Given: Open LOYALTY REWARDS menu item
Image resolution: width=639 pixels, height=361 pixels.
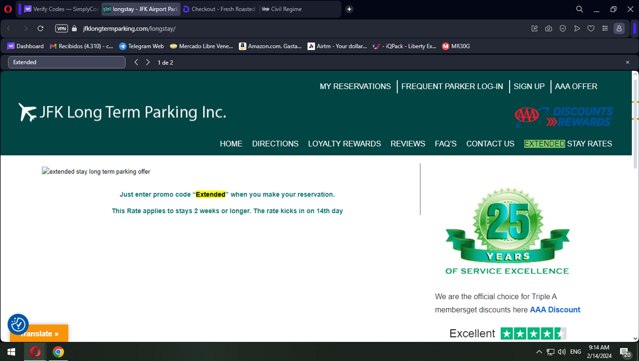Looking at the screenshot, I should (344, 144).
